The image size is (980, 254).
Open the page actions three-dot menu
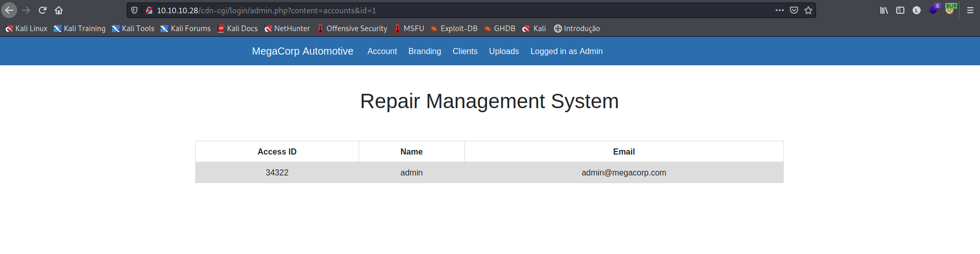pyautogui.click(x=780, y=10)
